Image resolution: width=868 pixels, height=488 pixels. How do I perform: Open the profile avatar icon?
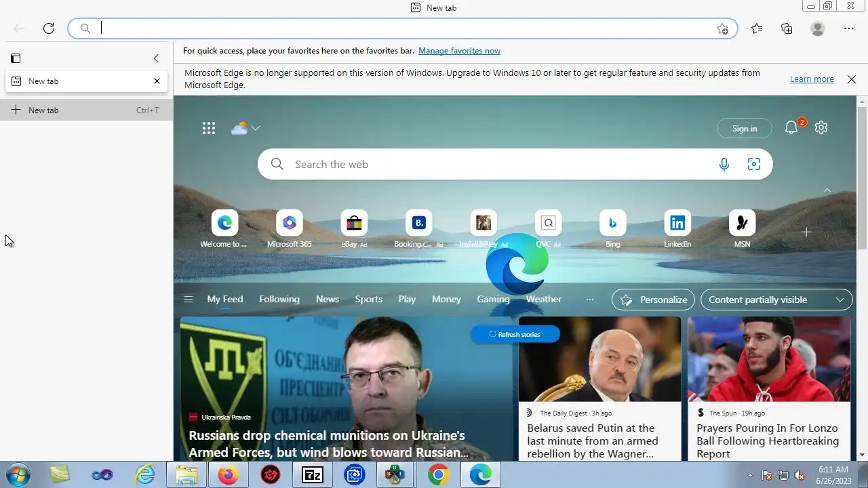click(818, 28)
